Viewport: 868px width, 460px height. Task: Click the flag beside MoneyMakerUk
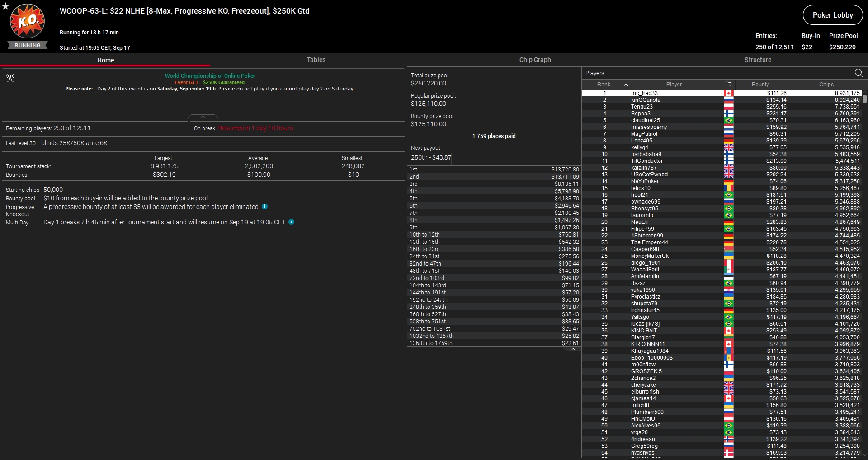tap(728, 256)
